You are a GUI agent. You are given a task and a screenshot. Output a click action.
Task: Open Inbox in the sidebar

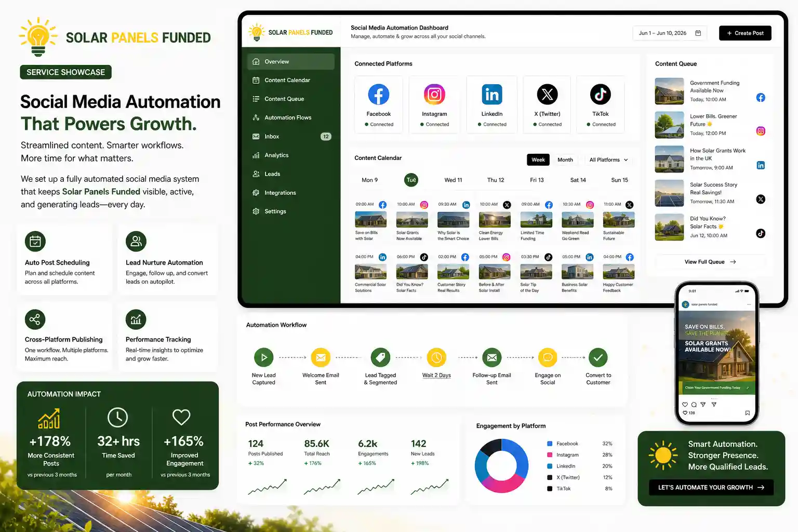291,137
